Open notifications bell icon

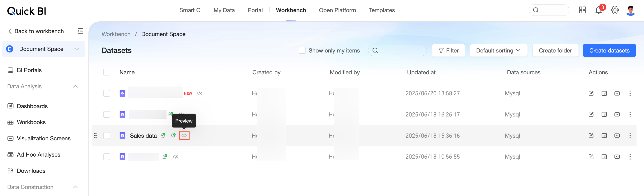click(x=598, y=10)
